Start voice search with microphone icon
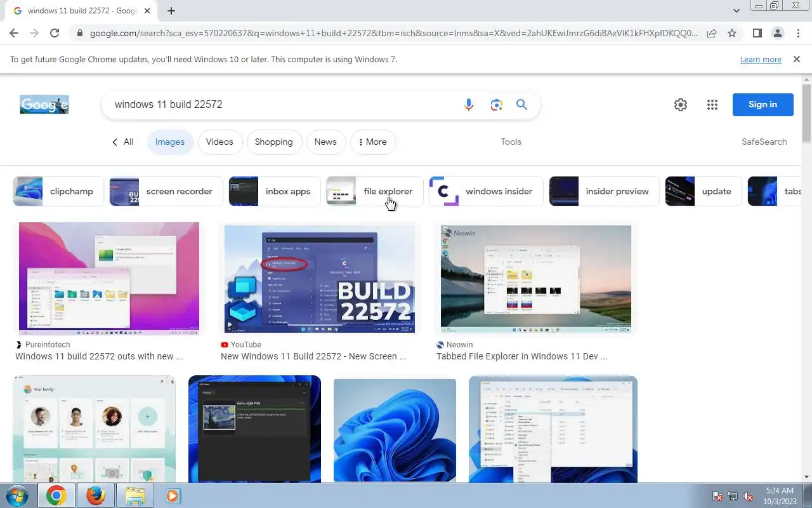Image resolution: width=812 pixels, height=508 pixels. click(469, 105)
